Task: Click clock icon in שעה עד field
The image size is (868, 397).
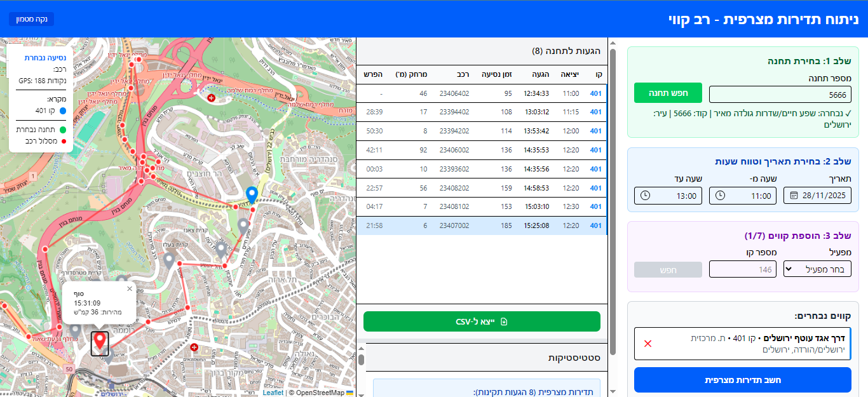Action: [x=646, y=196]
